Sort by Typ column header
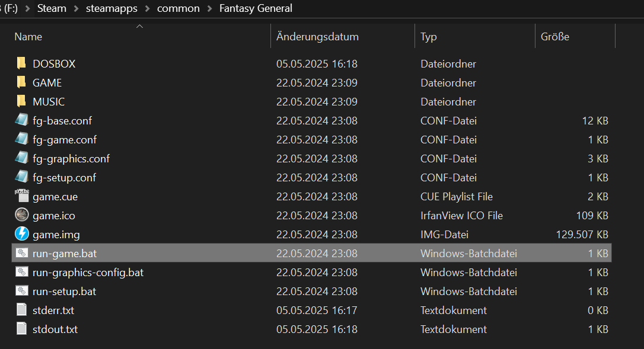This screenshot has width=644, height=349. [x=428, y=37]
